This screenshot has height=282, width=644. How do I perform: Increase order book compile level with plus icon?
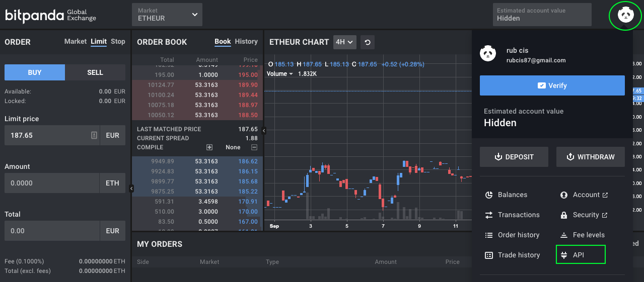(x=209, y=147)
